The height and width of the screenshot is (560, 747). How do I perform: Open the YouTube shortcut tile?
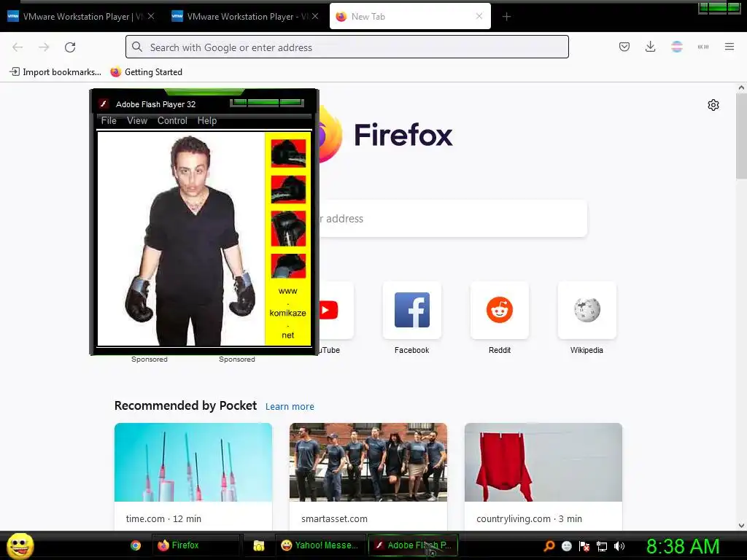[x=336, y=311]
